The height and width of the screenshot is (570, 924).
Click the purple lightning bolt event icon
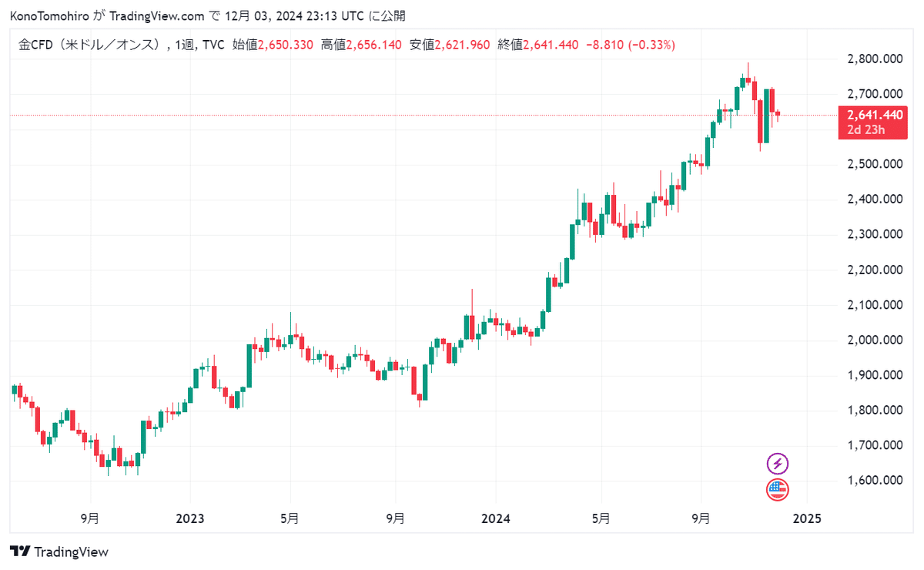click(x=778, y=464)
